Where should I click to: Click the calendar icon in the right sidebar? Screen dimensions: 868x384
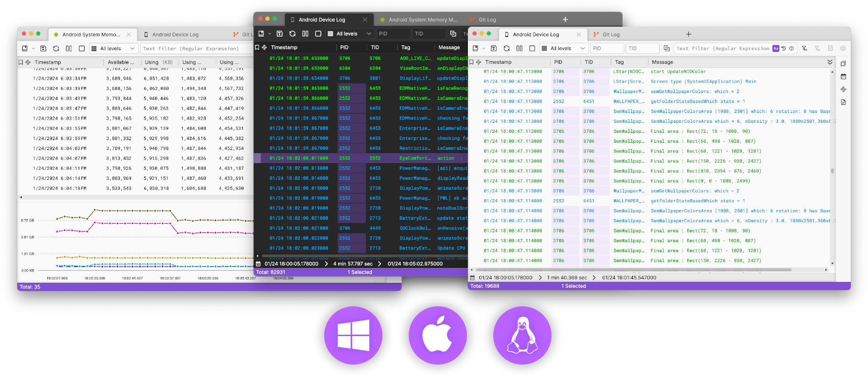(843, 77)
